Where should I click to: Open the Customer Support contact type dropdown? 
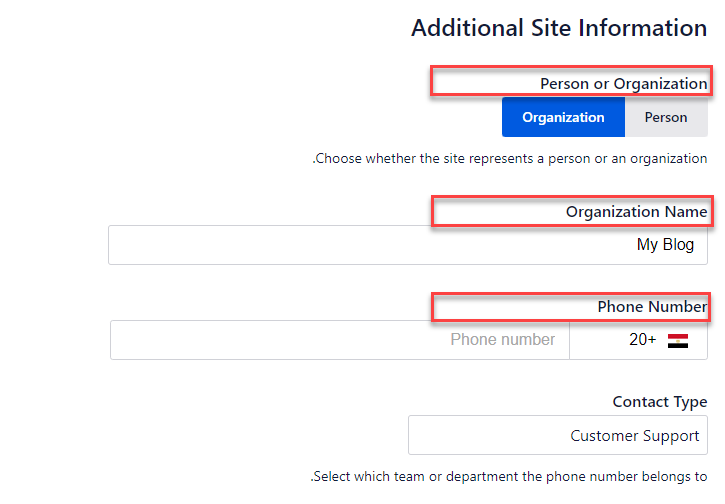[x=558, y=435]
